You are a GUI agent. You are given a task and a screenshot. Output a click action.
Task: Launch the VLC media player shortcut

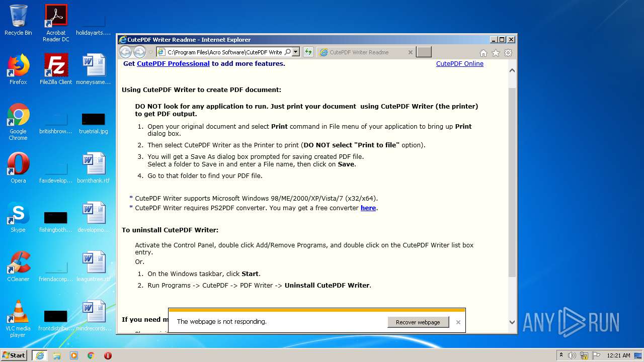(18, 319)
